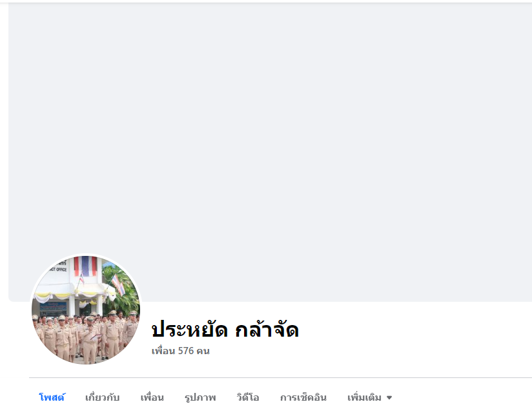Click the arrow icon beside เพิ่มเติม
Image resolution: width=532 pixels, height=411 pixels.
389,398
